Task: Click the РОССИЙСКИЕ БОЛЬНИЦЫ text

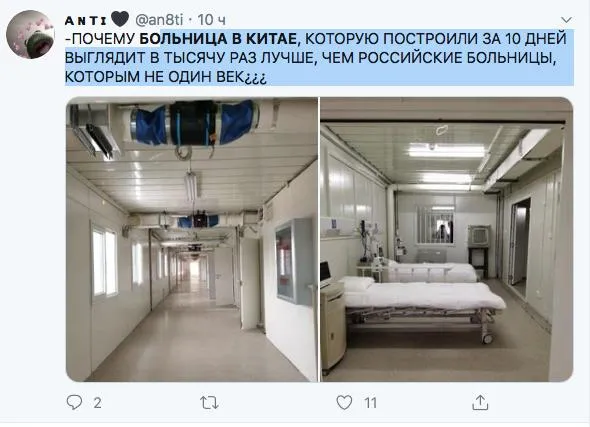Action: [x=457, y=58]
